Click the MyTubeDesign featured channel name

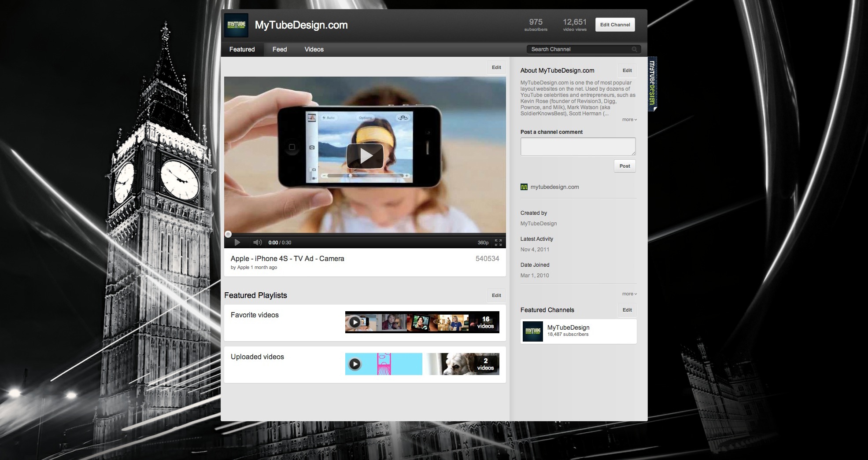tap(568, 328)
